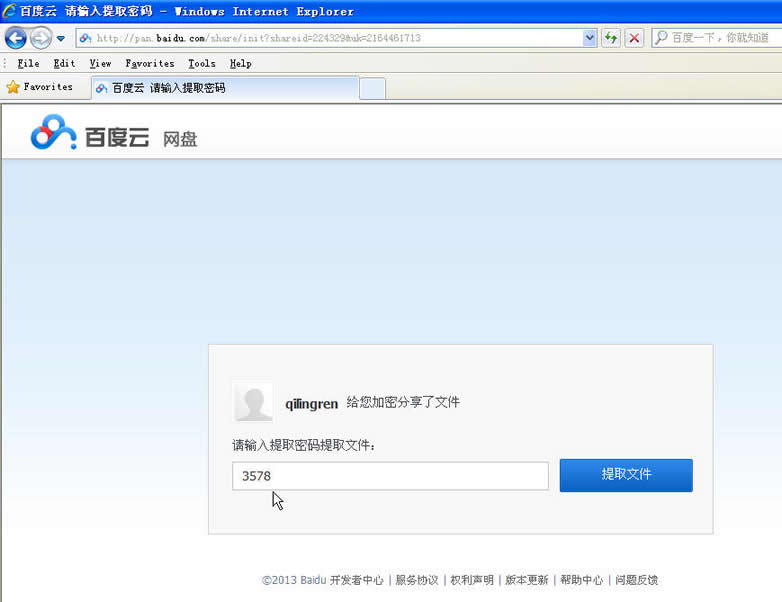Open the Tools menu
The height and width of the screenshot is (602, 782).
202,63
